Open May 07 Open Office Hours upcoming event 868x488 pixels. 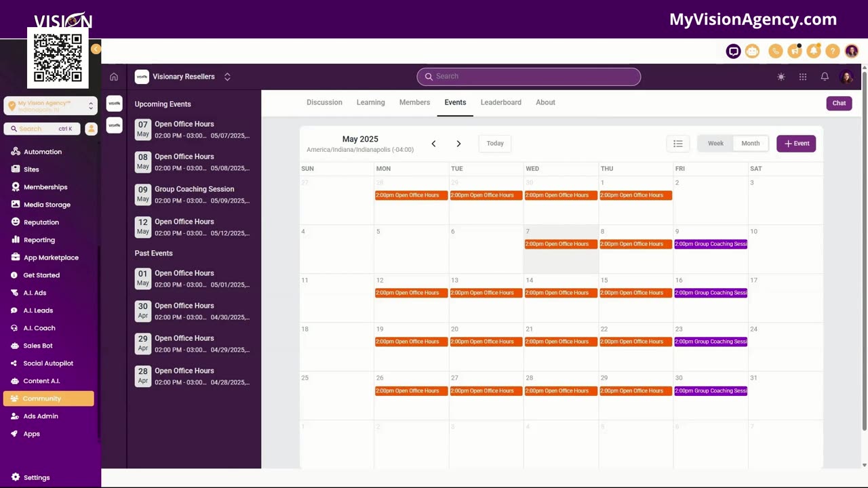coord(193,129)
